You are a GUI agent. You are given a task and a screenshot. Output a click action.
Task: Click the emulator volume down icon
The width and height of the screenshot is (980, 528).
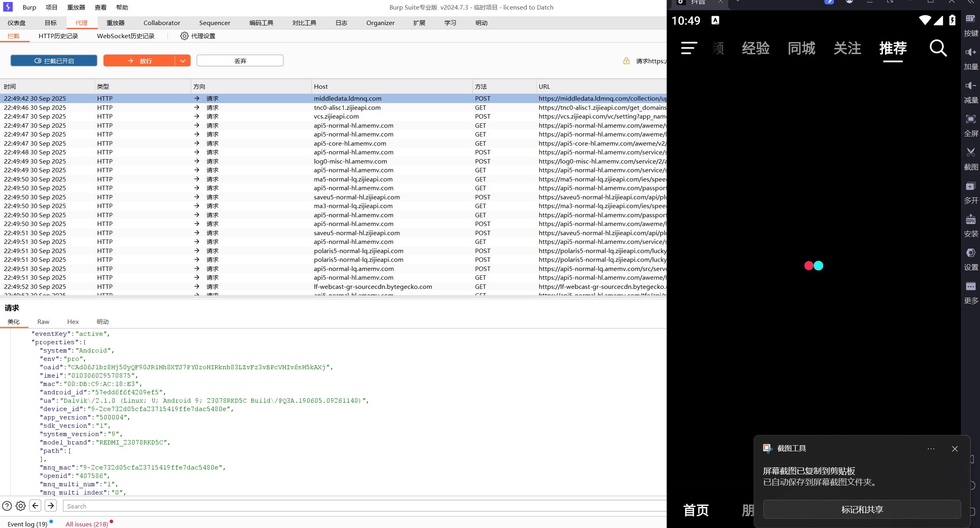click(x=970, y=86)
